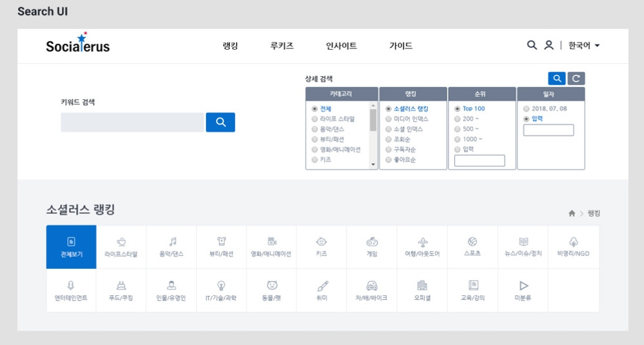Screen dimensions: 644x345
Task: Select the 뷰티/패션 category tile
Action: click(221, 247)
